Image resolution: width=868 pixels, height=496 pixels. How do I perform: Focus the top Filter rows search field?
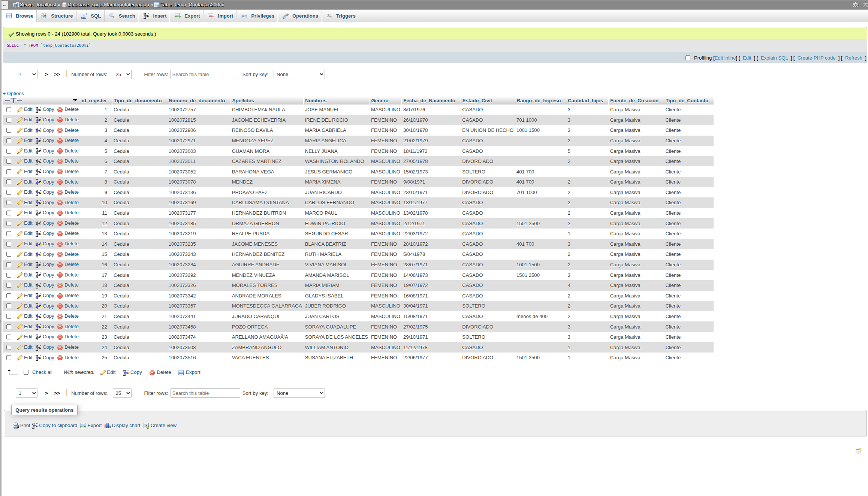[x=205, y=75]
